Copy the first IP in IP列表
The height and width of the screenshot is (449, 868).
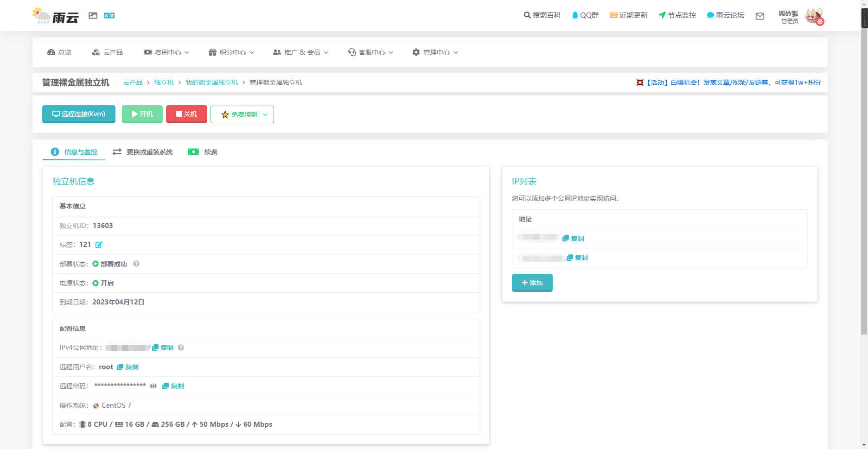pyautogui.click(x=573, y=239)
